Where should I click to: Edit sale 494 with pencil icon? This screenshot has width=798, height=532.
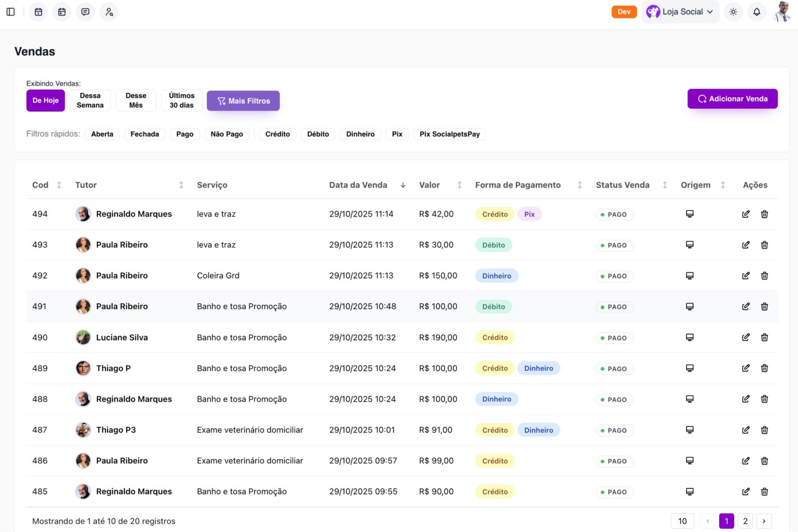tap(746, 214)
